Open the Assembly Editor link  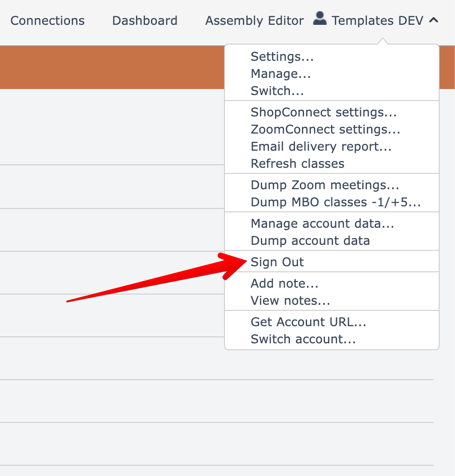click(254, 21)
